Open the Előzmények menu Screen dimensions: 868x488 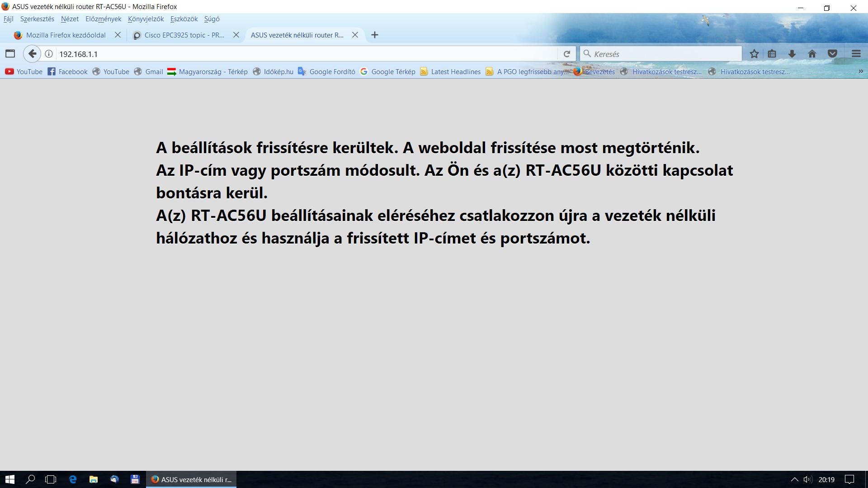tap(103, 19)
